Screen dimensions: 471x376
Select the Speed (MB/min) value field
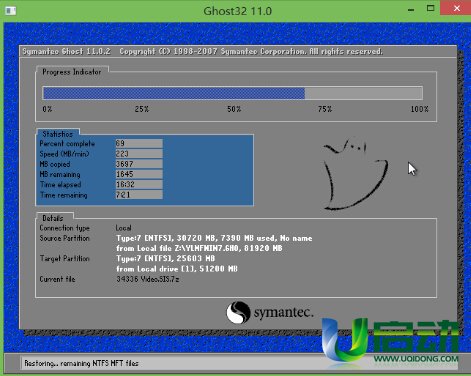[x=139, y=154]
